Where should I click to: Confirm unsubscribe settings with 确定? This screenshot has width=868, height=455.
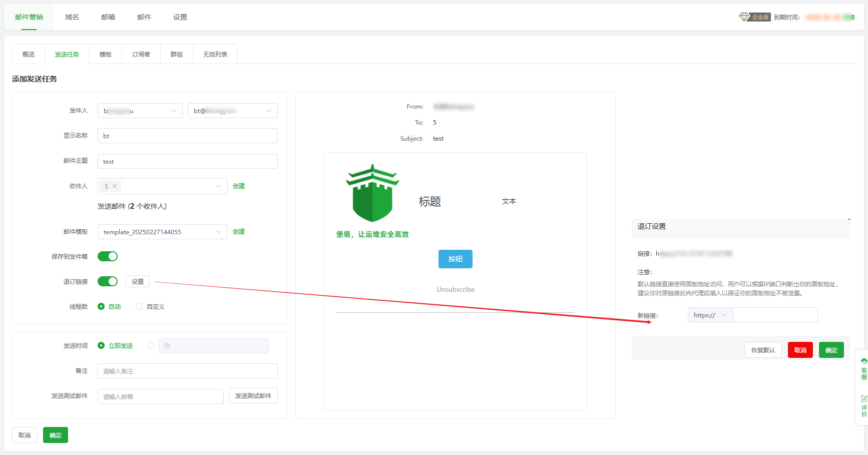coord(831,350)
